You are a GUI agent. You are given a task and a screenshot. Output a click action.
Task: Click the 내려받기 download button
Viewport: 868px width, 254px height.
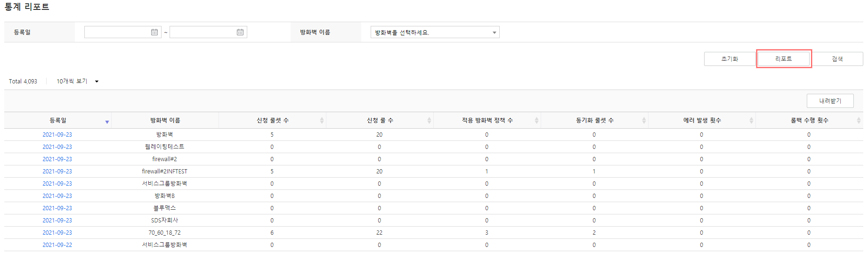[830, 101]
